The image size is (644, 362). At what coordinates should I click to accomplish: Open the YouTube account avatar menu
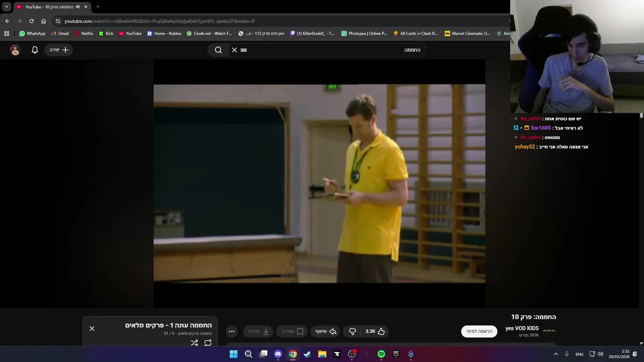(x=15, y=50)
